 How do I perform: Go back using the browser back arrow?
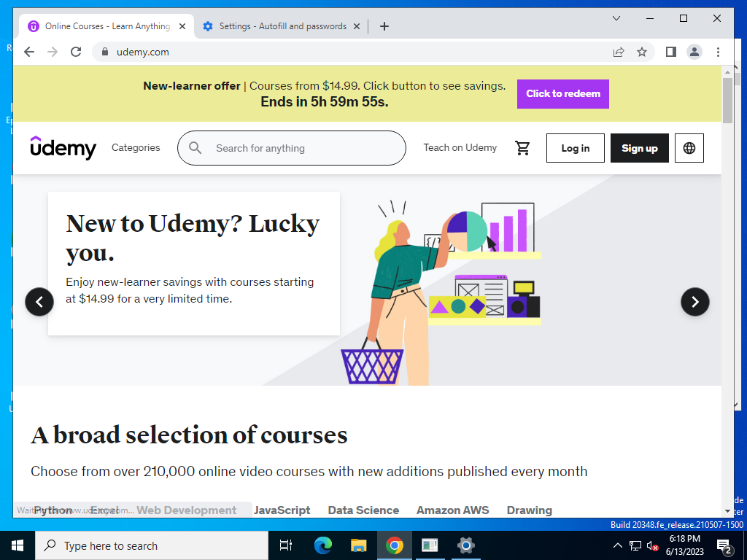pyautogui.click(x=29, y=52)
